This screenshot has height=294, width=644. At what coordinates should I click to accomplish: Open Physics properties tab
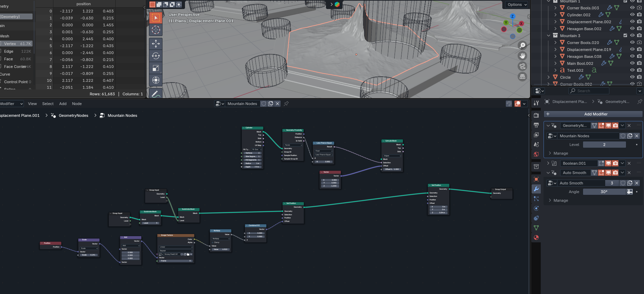coord(536,208)
